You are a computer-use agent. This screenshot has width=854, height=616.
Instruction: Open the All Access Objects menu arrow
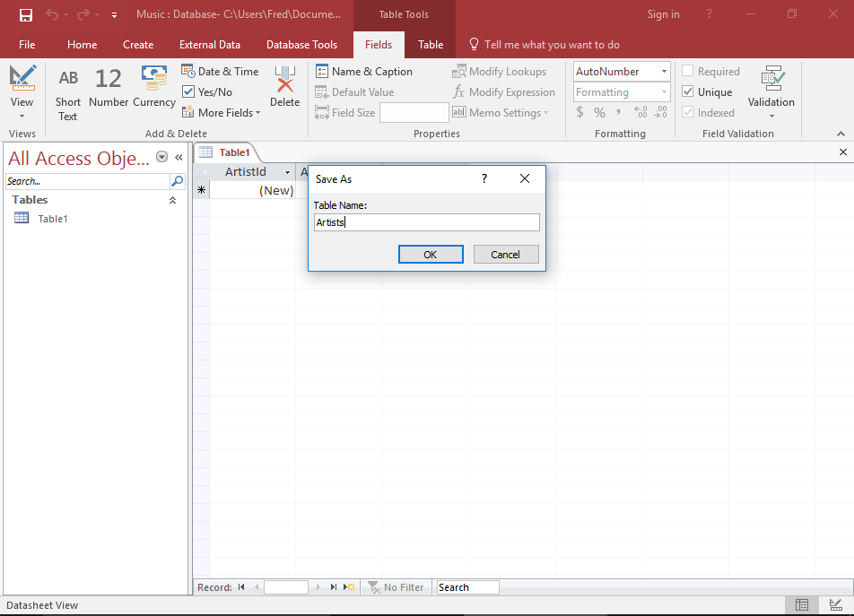pos(161,157)
